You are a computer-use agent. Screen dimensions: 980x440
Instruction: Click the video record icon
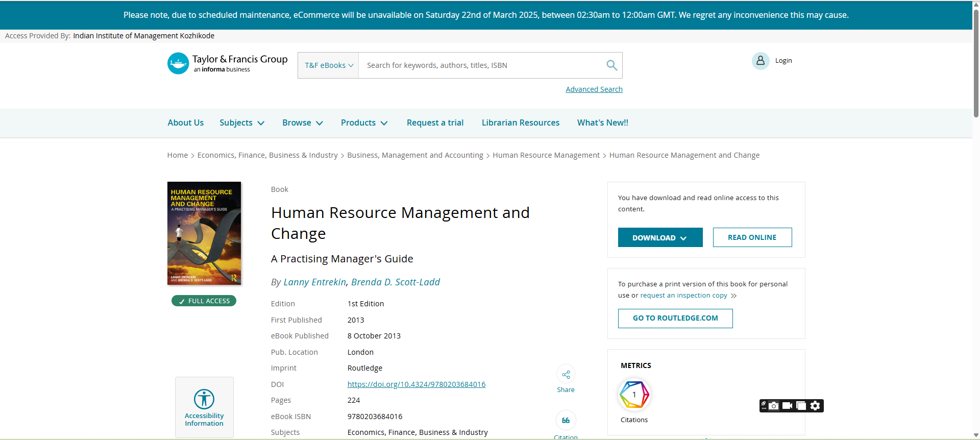[788, 406]
